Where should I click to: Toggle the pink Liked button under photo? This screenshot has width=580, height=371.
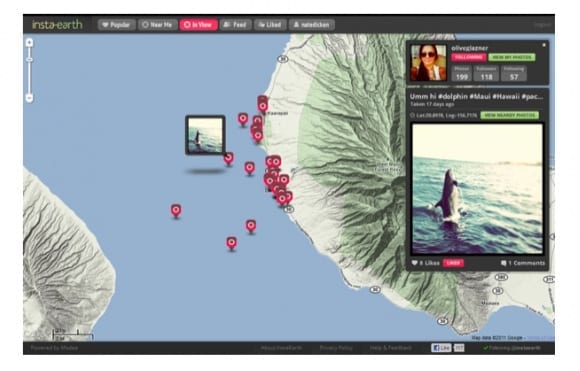[x=453, y=263]
